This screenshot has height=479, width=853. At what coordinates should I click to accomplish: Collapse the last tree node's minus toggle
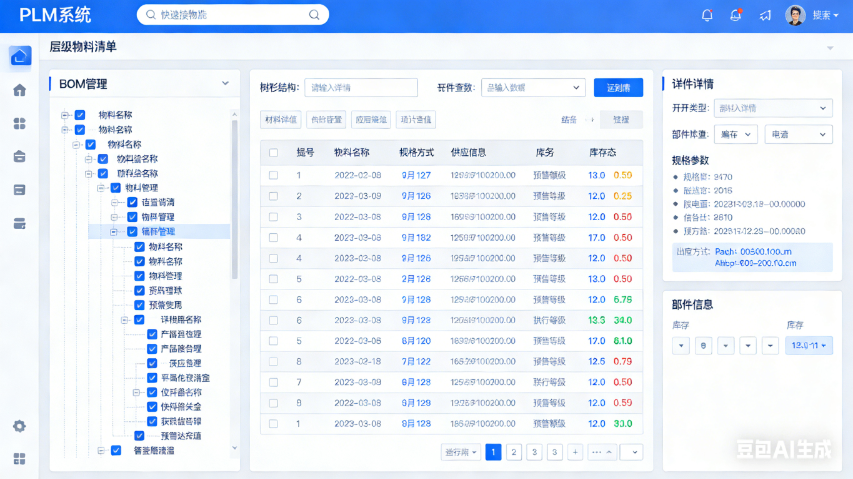(x=101, y=450)
